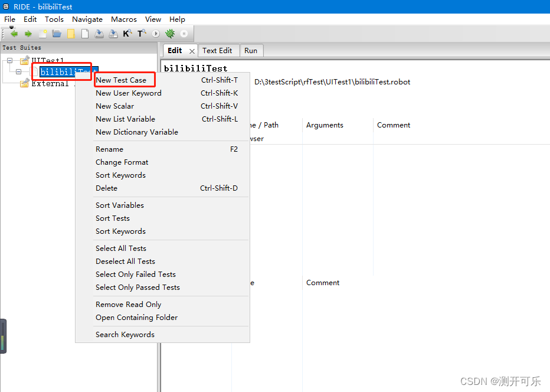Click the lower Comment column header

pyautogui.click(x=323, y=283)
